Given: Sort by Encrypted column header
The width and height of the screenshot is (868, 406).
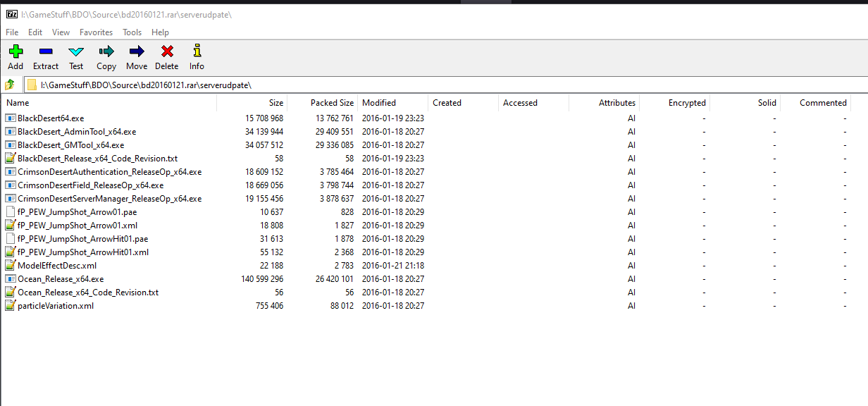Looking at the screenshot, I should [x=675, y=103].
